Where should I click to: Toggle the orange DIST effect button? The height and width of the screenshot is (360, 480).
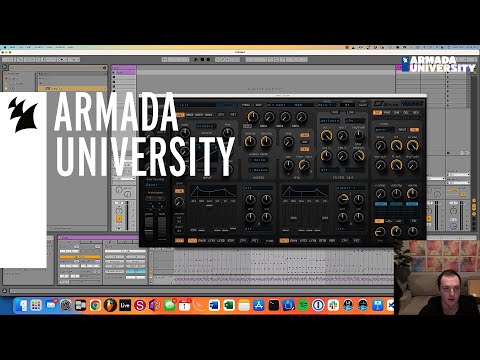point(377,113)
